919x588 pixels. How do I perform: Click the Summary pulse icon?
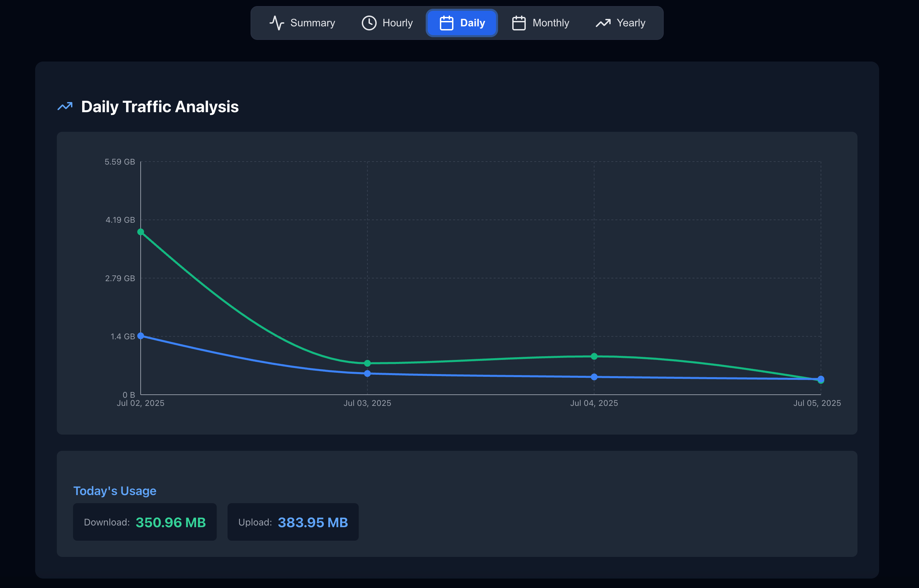click(x=277, y=23)
